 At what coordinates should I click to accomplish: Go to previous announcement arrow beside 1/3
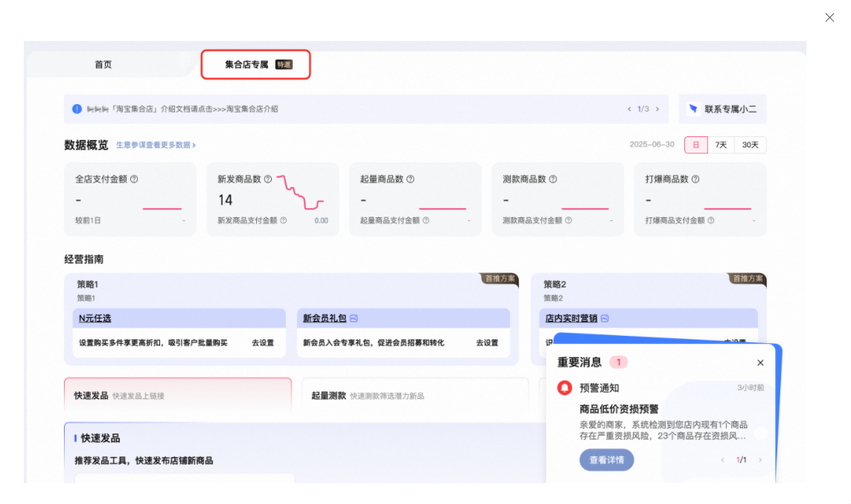(629, 109)
